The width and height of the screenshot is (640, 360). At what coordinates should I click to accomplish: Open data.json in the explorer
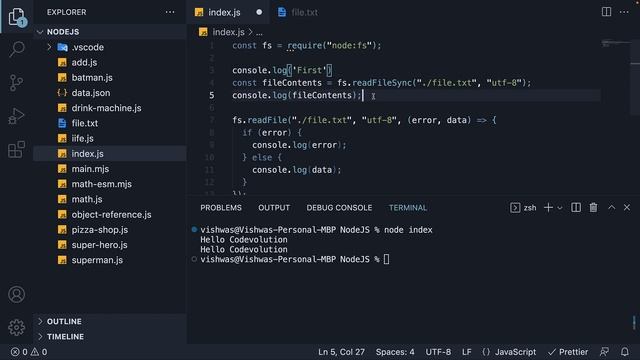110,93
